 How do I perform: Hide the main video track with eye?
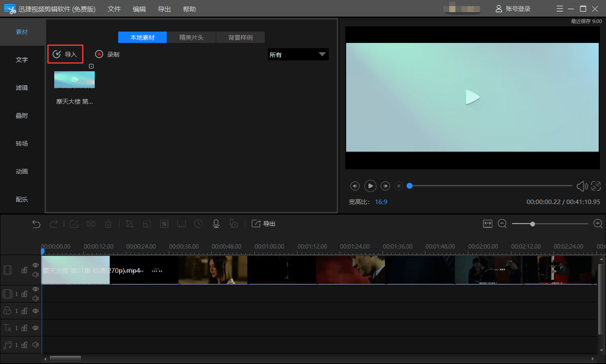tap(36, 265)
